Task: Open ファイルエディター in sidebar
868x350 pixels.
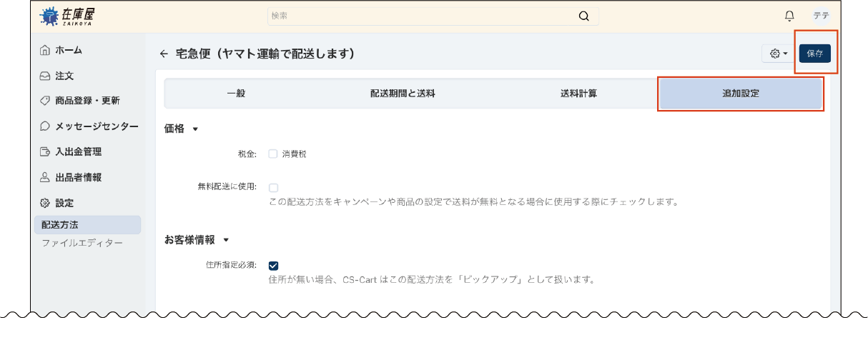Action: coord(82,243)
